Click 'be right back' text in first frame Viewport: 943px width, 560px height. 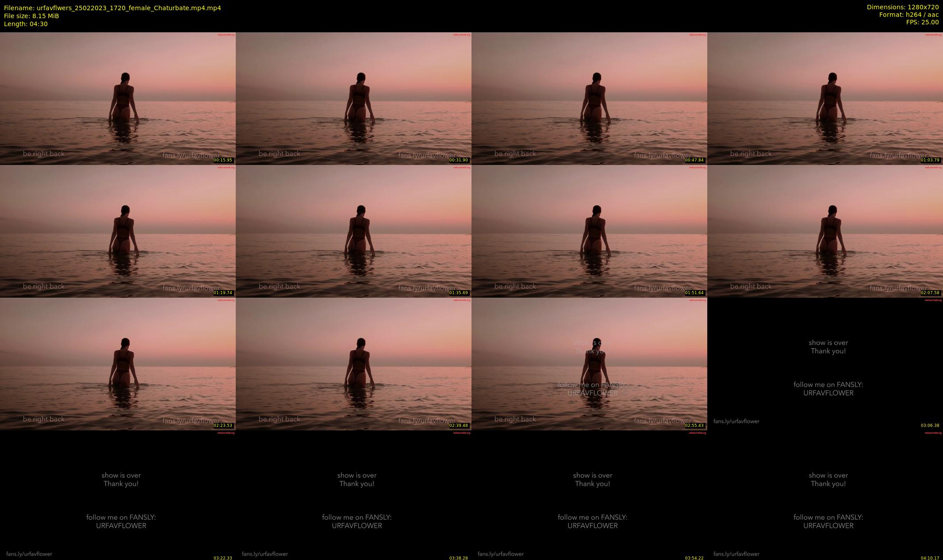click(x=44, y=153)
